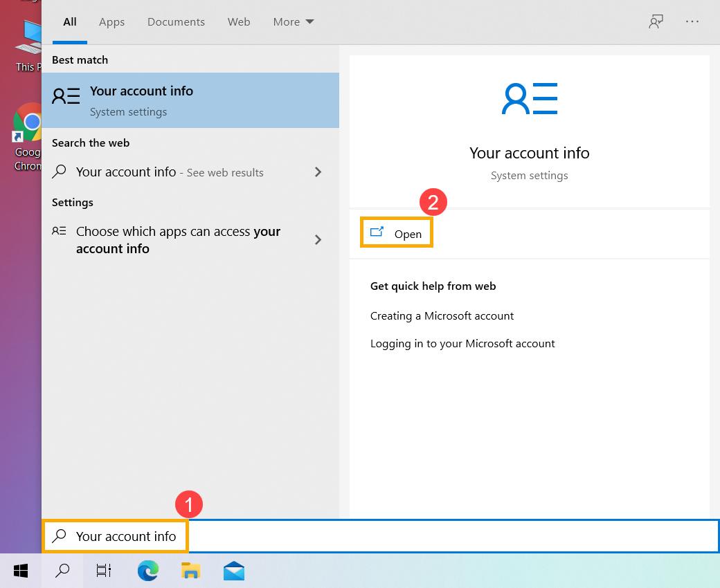720x588 pixels.
Task: Open the Start menu button
Action: (x=20, y=571)
